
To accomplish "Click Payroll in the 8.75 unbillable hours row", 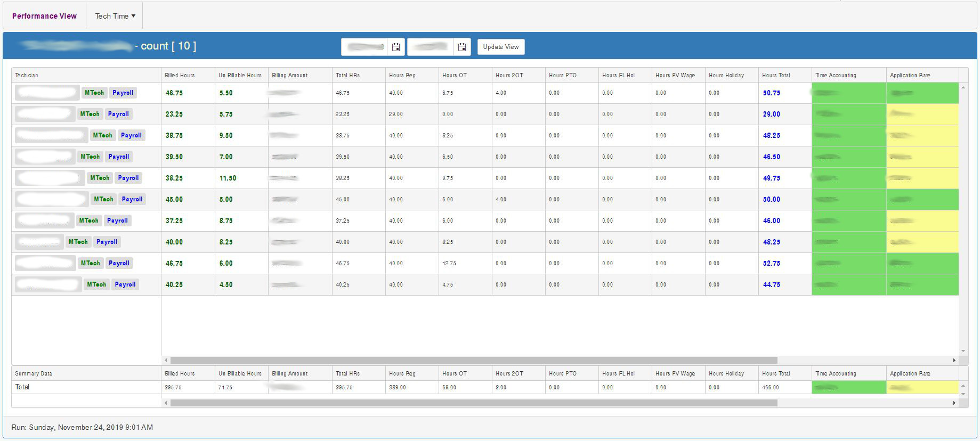I will [x=117, y=220].
